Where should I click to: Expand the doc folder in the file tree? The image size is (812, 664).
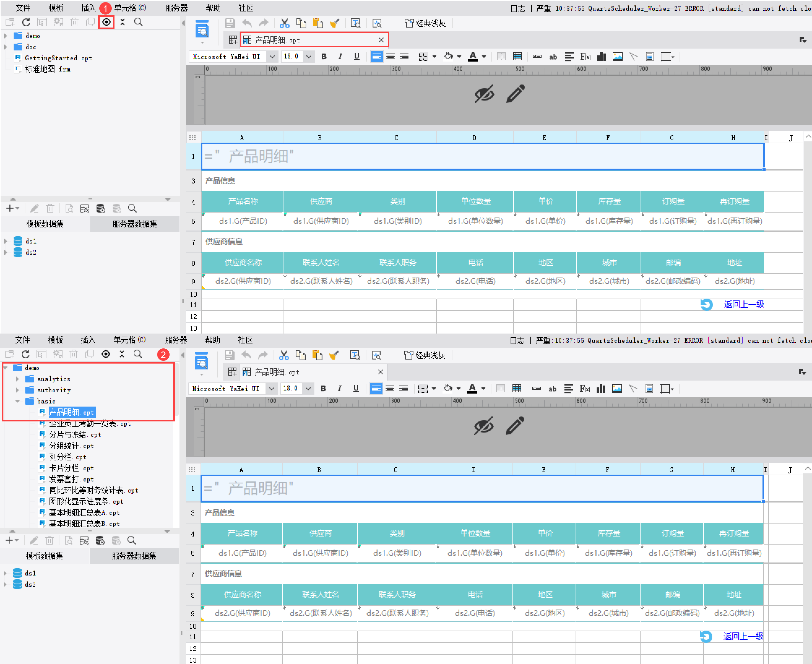point(6,47)
